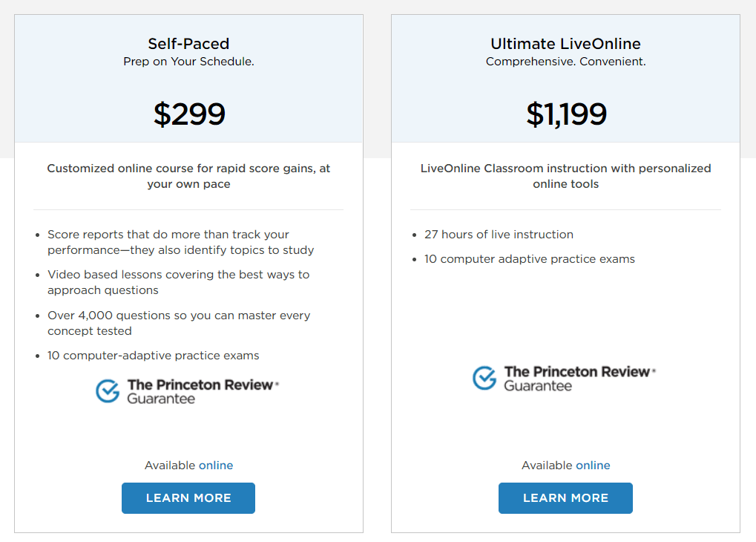Screen dimensions: 756x542
Task: Click Princeton Review Guarantee text in Ultimate LiveOnline card
Action: pos(579,378)
